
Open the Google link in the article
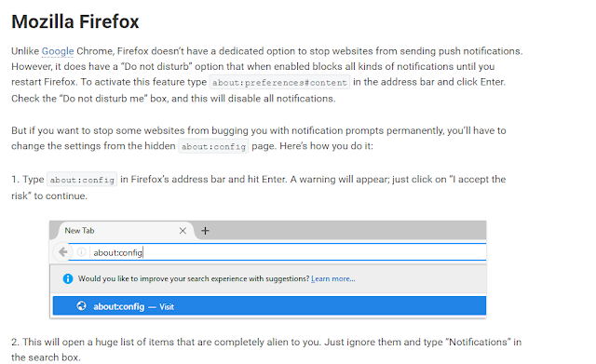pyautogui.click(x=58, y=51)
